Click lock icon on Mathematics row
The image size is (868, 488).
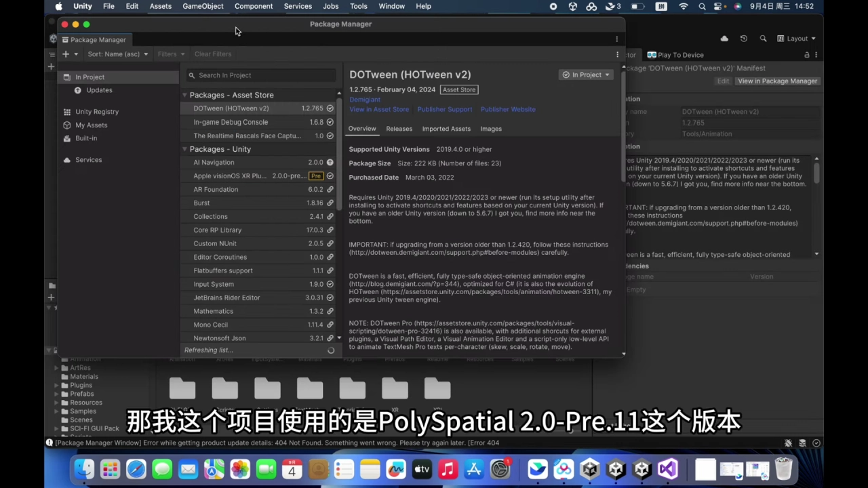[330, 312]
